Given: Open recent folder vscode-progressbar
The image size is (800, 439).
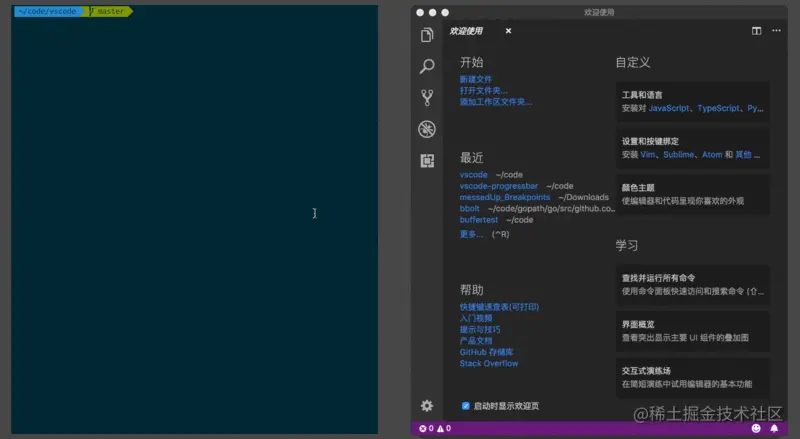Looking at the screenshot, I should [498, 186].
